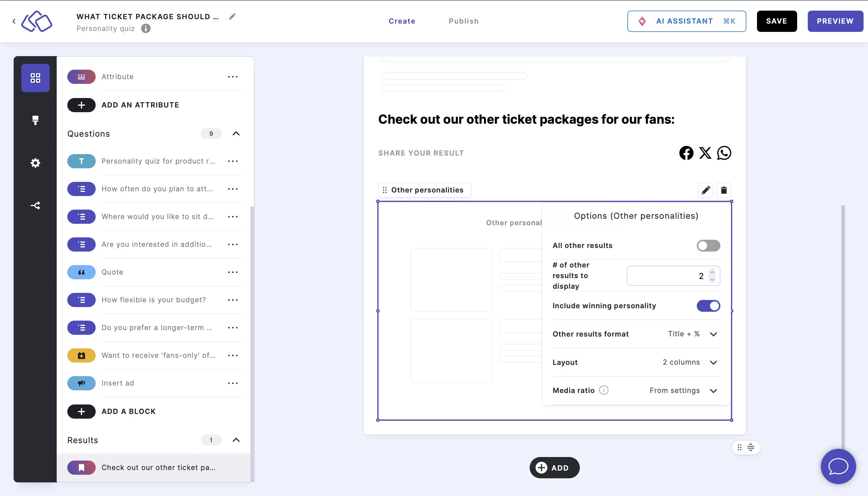
Task: Toggle the All other results switch
Action: [708, 246]
